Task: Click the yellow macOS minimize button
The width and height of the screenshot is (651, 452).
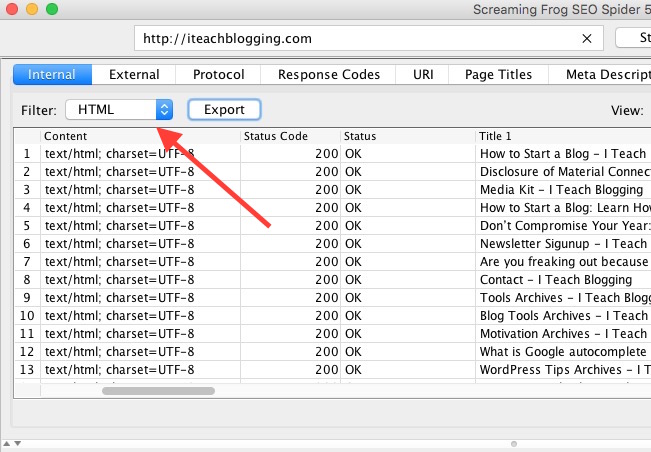Action: pyautogui.click(x=32, y=10)
